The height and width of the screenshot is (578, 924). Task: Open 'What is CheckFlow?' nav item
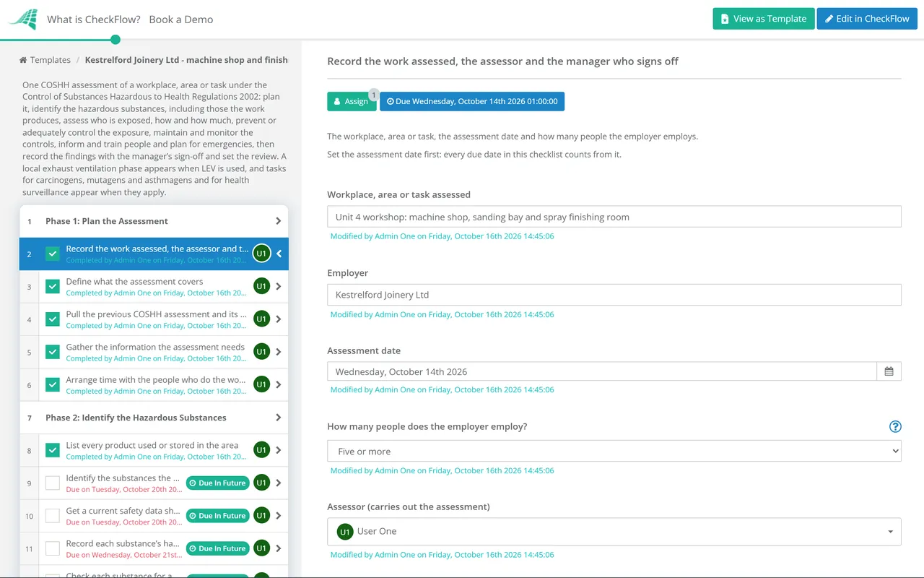coord(94,20)
